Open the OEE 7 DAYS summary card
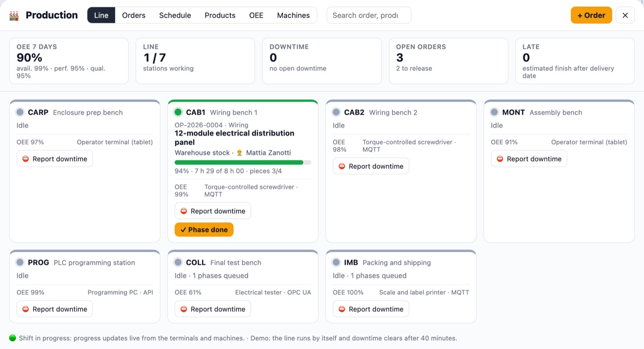 pos(69,61)
